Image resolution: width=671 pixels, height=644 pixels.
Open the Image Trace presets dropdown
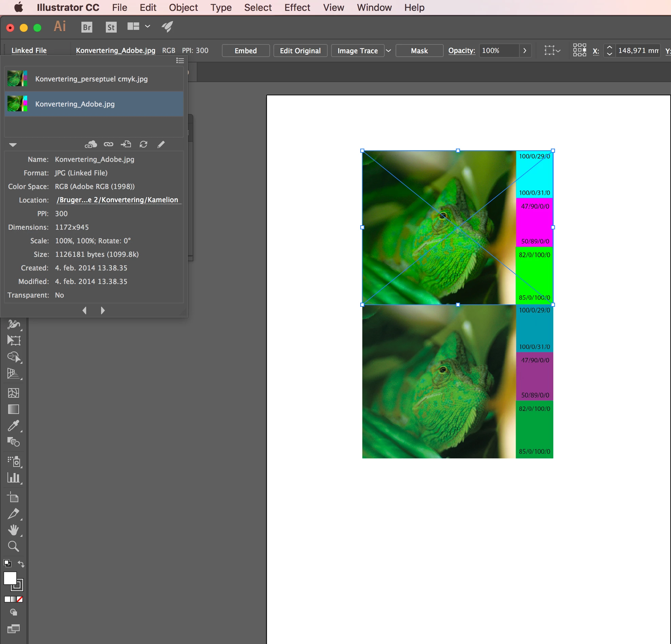[x=388, y=51]
